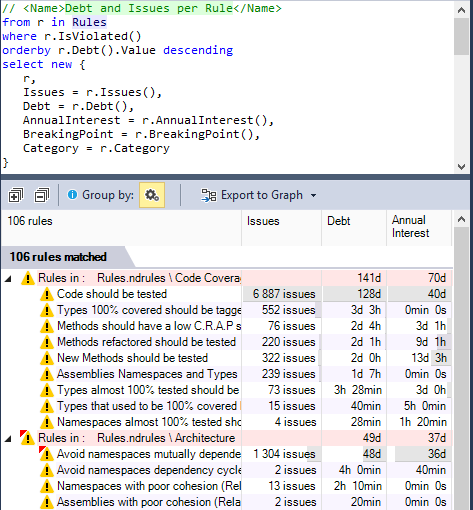The image size is (473, 510).
Task: Click warning icon of Code should be tested
Action: click(x=47, y=294)
